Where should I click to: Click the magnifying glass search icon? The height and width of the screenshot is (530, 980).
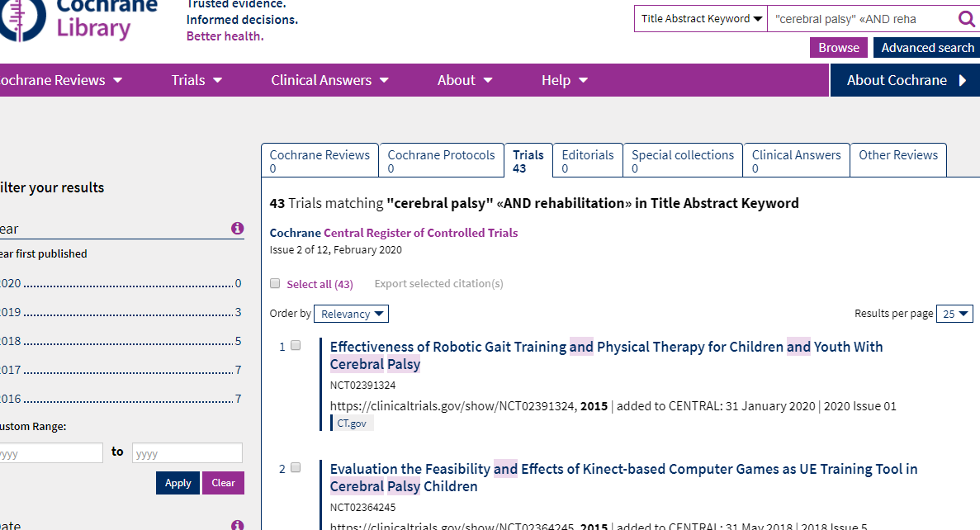click(965, 19)
